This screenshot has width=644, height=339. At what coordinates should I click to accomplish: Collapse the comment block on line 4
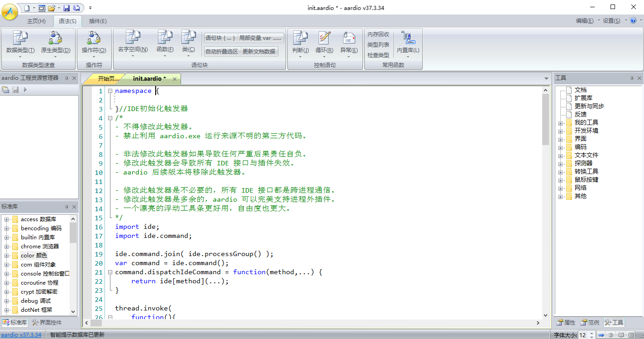coord(110,118)
